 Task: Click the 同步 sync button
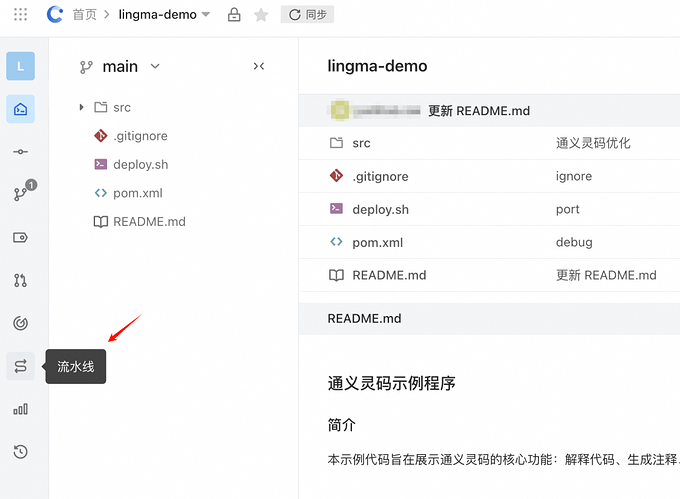coord(307,15)
